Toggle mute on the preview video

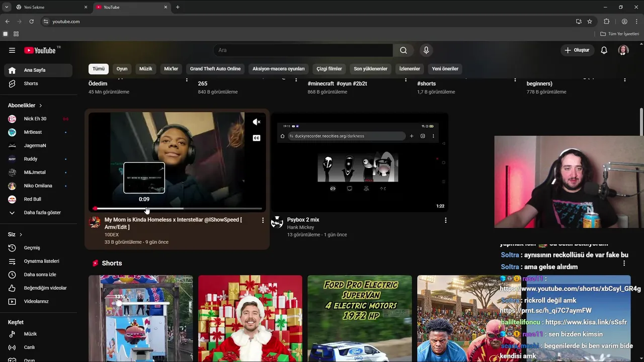click(x=257, y=122)
